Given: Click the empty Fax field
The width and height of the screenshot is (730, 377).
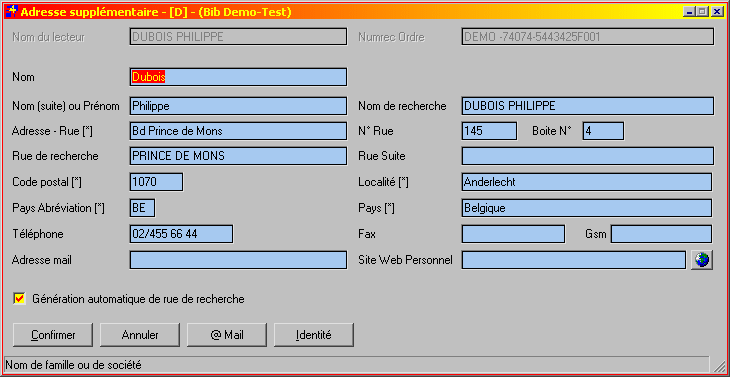Looking at the screenshot, I should tap(513, 234).
